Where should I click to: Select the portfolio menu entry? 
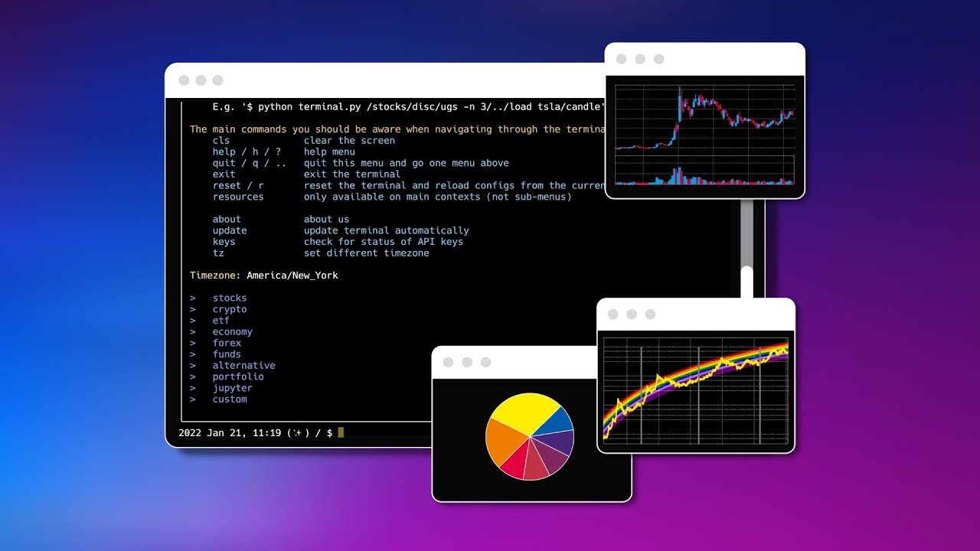[238, 377]
